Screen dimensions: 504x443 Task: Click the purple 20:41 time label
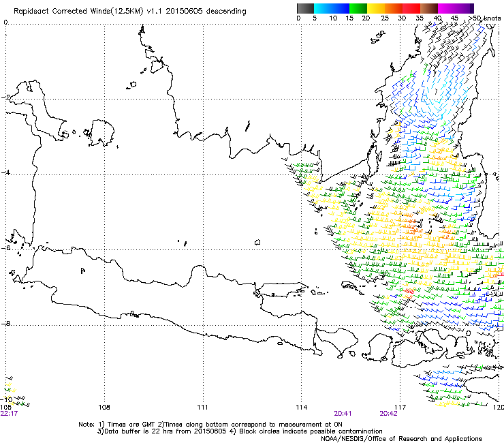click(x=343, y=414)
